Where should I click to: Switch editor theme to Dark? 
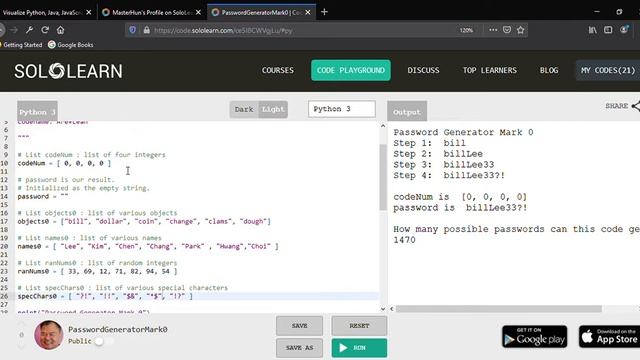coord(244,109)
